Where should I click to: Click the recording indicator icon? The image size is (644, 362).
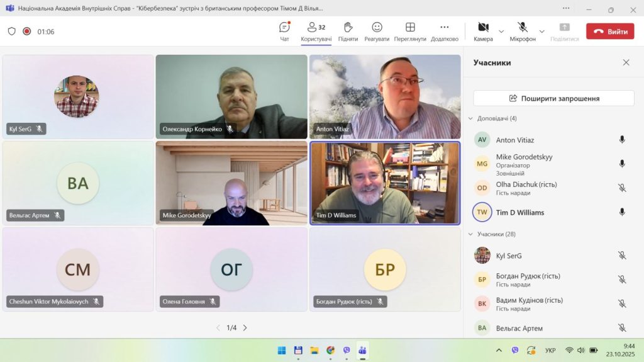pos(27,31)
